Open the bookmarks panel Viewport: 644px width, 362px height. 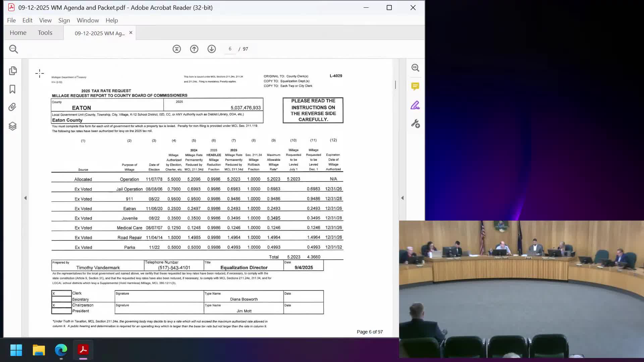point(12,89)
